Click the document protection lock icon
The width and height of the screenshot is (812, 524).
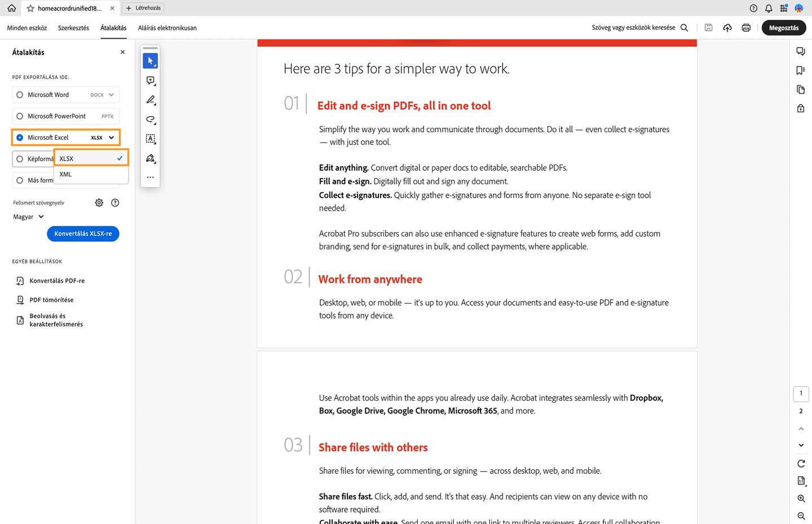pos(801,108)
